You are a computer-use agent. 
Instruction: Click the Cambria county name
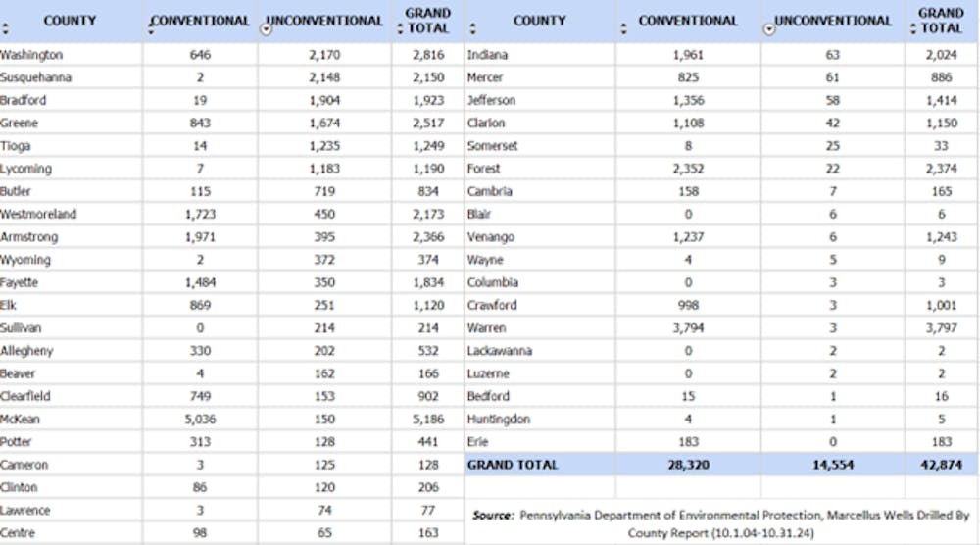coord(489,191)
